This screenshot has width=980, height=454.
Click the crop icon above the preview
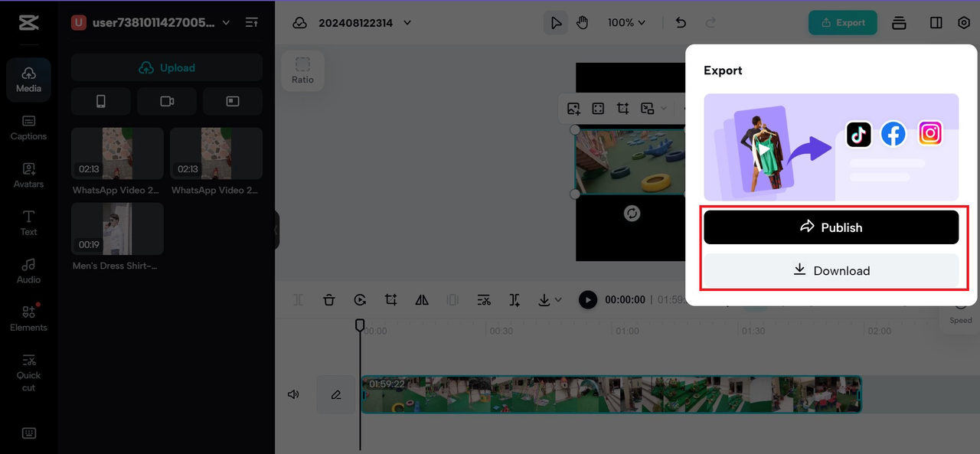pos(623,109)
